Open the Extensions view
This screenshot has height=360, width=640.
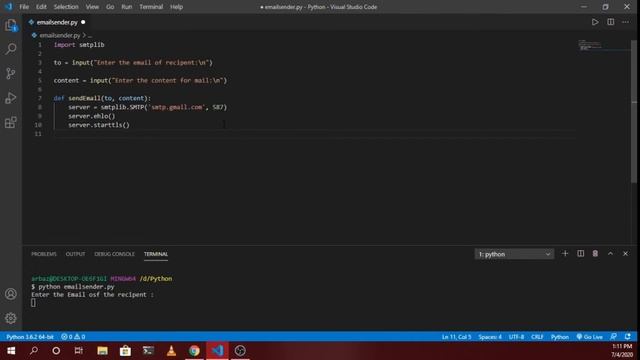11,122
